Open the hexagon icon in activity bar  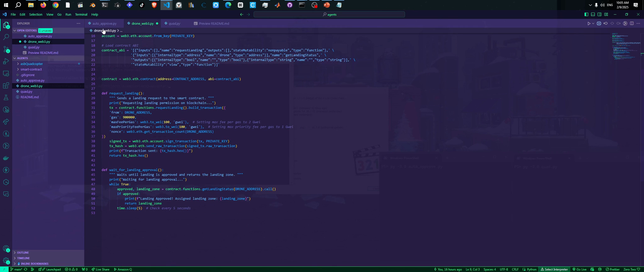click(x=6, y=182)
